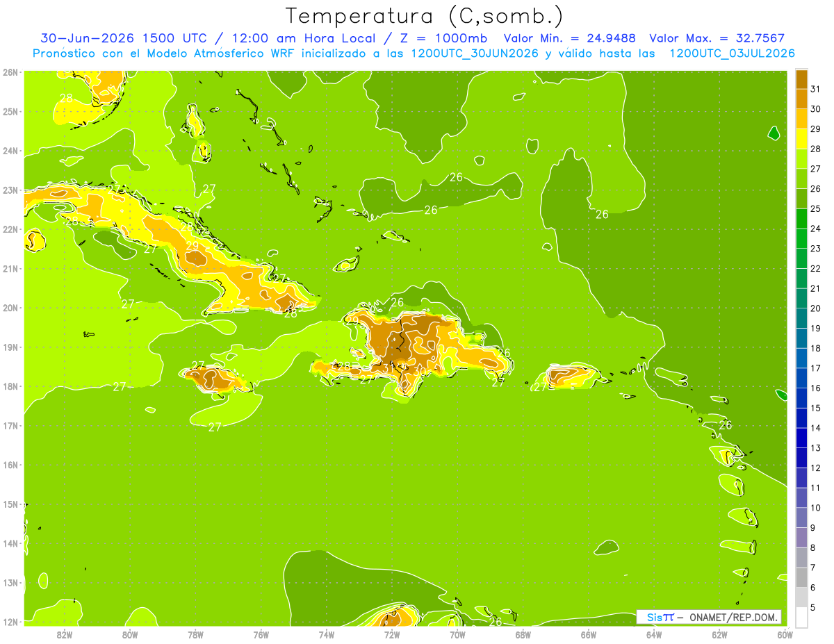Click the 21N latitude axis label

coord(10,268)
